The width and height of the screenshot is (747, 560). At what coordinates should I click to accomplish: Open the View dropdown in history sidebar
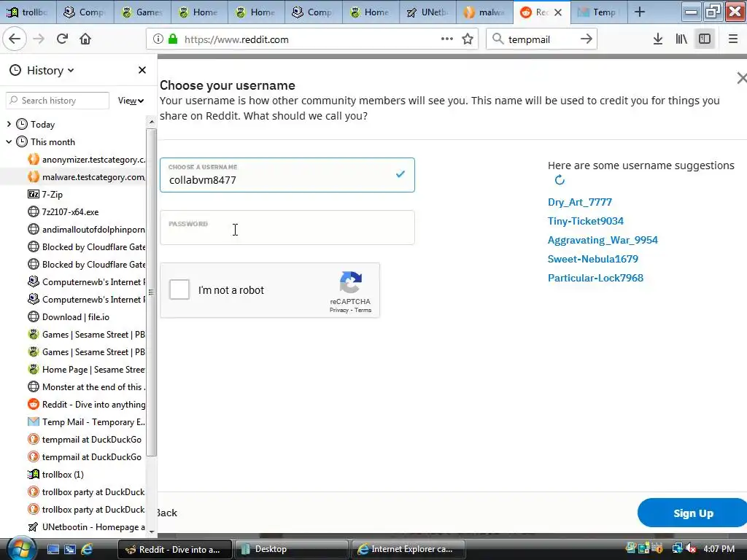131,101
